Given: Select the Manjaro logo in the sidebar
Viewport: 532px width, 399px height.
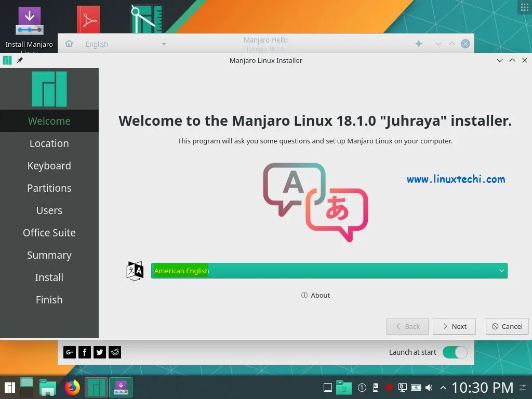Looking at the screenshot, I should click(49, 89).
